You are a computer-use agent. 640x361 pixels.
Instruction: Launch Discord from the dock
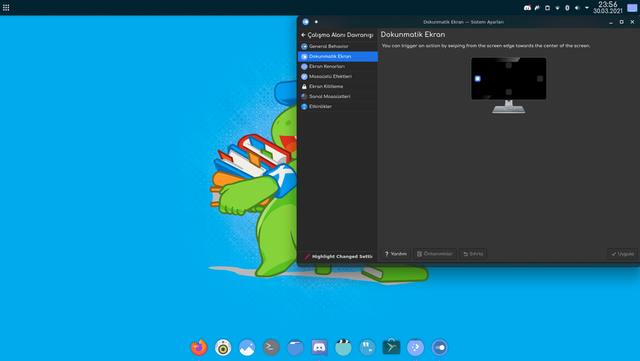[x=319, y=348]
